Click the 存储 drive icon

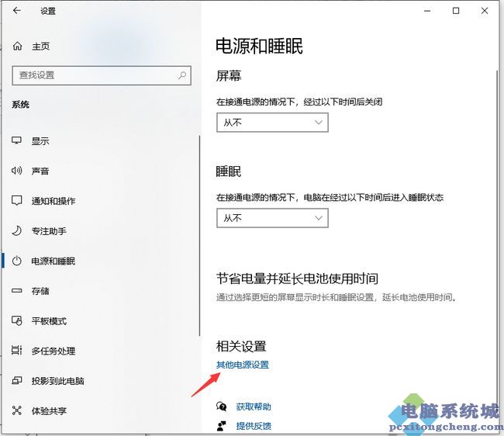click(17, 291)
